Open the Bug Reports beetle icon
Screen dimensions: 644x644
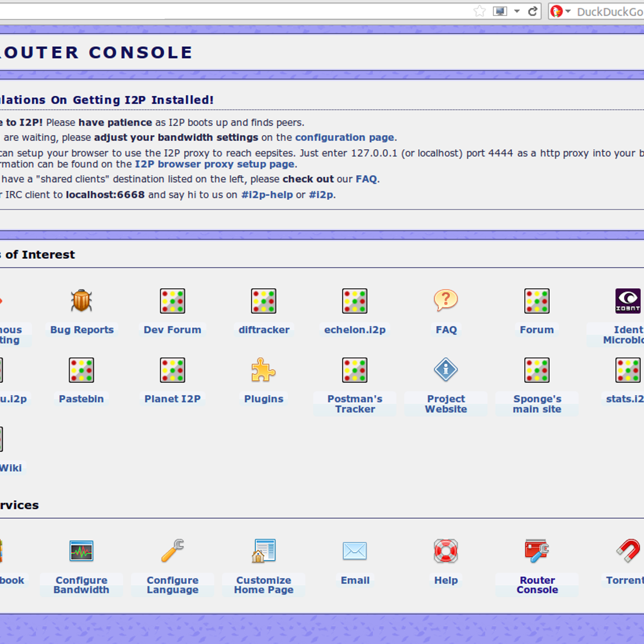point(81,301)
